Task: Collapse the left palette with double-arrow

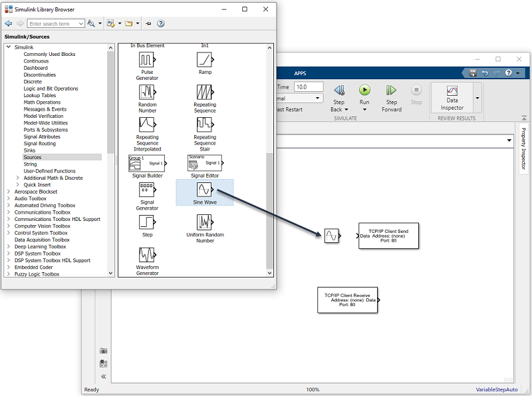Action: pos(103,377)
